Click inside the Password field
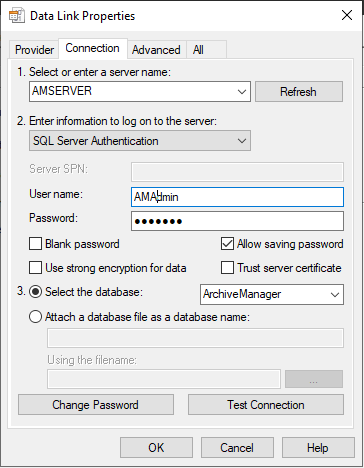 [x=237, y=221]
